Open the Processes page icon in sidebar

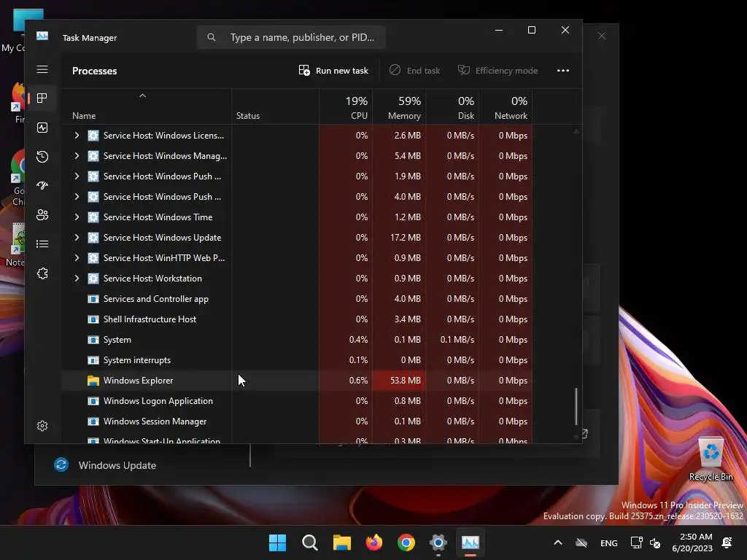(x=42, y=98)
